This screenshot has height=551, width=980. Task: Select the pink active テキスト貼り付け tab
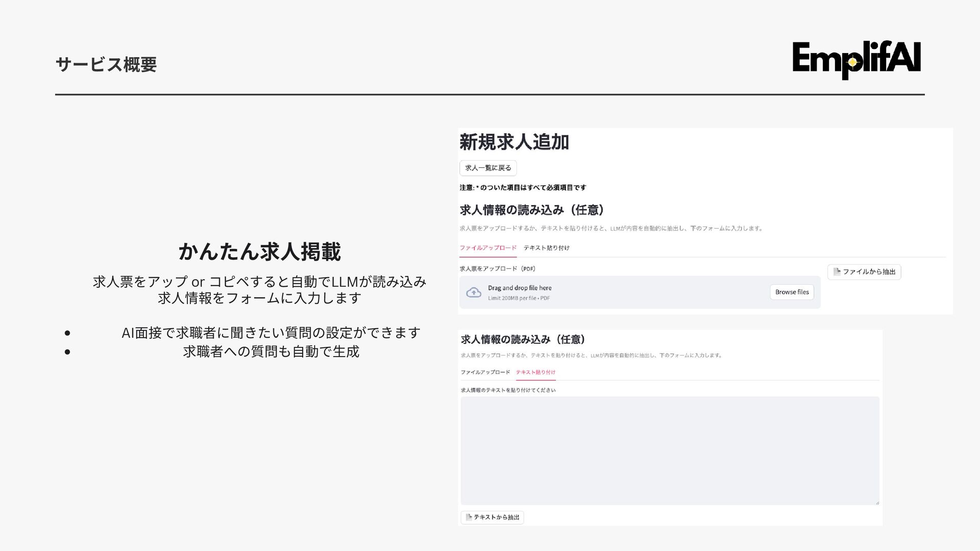(x=535, y=372)
